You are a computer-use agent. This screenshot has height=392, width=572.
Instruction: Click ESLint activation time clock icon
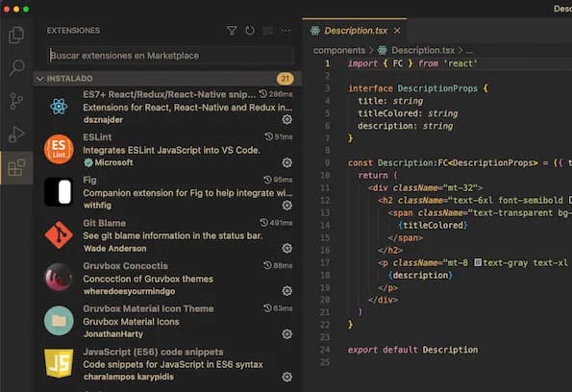click(x=269, y=136)
